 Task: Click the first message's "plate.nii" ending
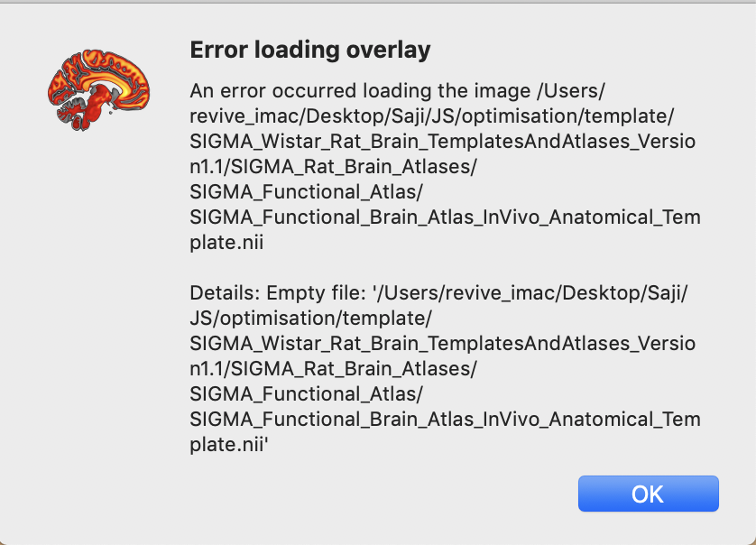(x=226, y=243)
